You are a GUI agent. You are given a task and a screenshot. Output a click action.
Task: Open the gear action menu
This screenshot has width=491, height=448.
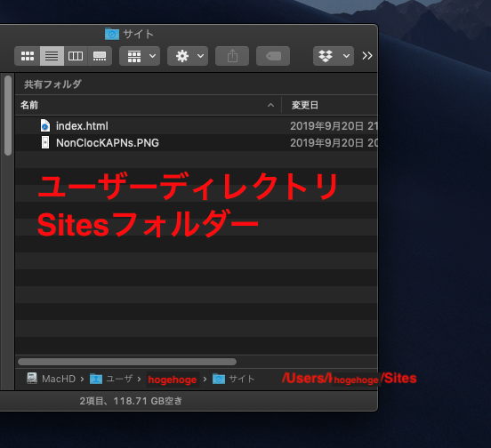(188, 56)
